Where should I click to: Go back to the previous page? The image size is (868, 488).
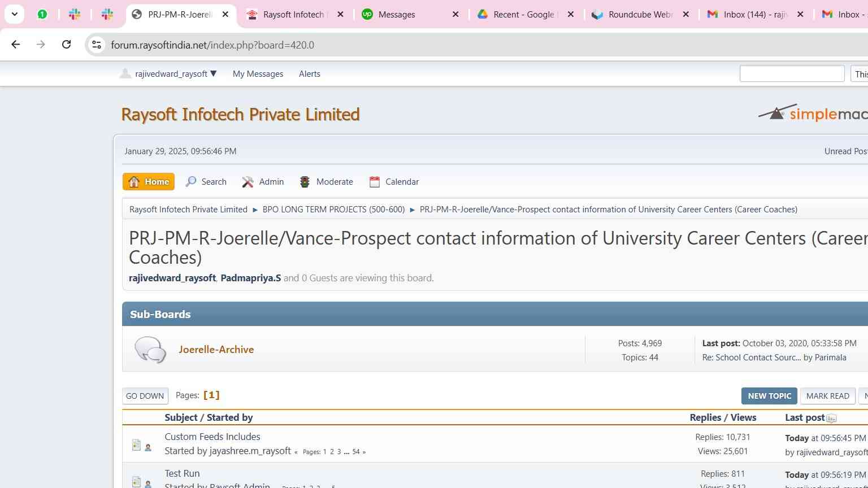[x=16, y=45]
